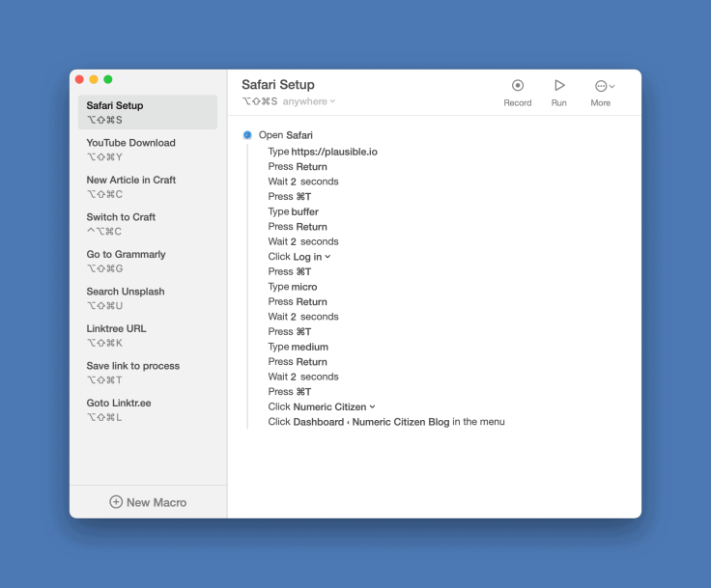This screenshot has width=711, height=588.
Task: Expand the anywhere scope dropdown
Action: [309, 101]
